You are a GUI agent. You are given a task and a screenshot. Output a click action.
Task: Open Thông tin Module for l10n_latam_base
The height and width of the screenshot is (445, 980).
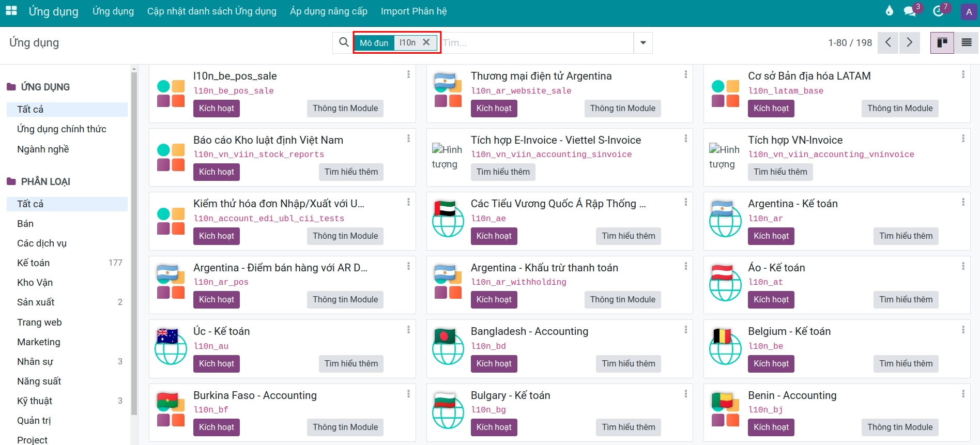point(900,108)
